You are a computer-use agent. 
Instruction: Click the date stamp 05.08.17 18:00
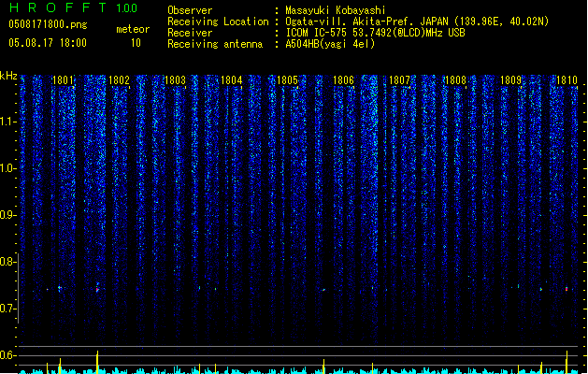tap(48, 43)
